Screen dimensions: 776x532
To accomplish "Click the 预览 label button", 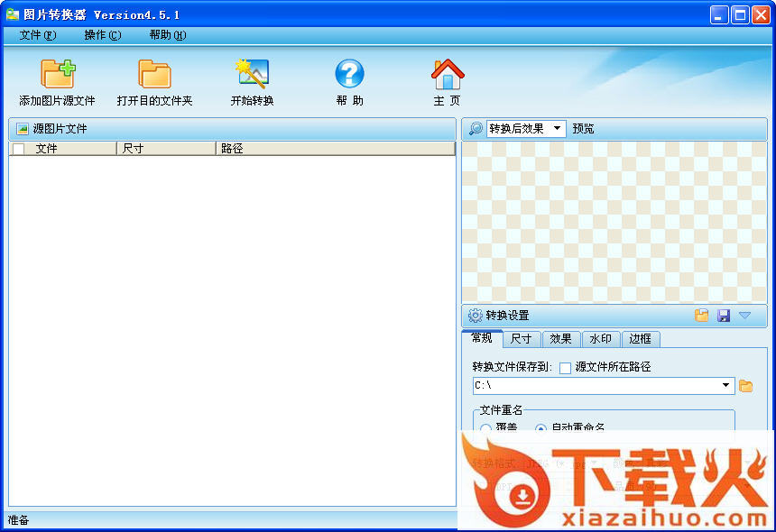I will click(583, 129).
